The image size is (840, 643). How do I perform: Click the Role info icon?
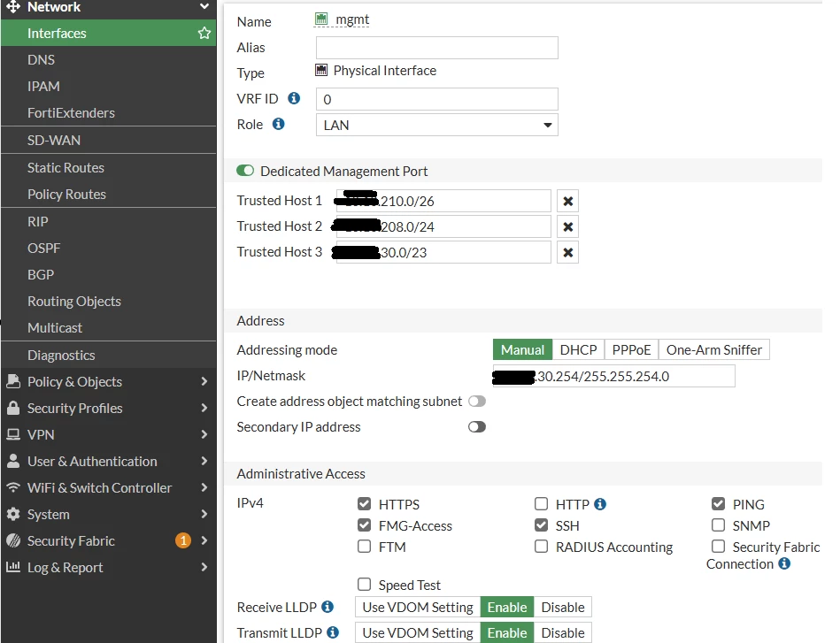pos(278,124)
